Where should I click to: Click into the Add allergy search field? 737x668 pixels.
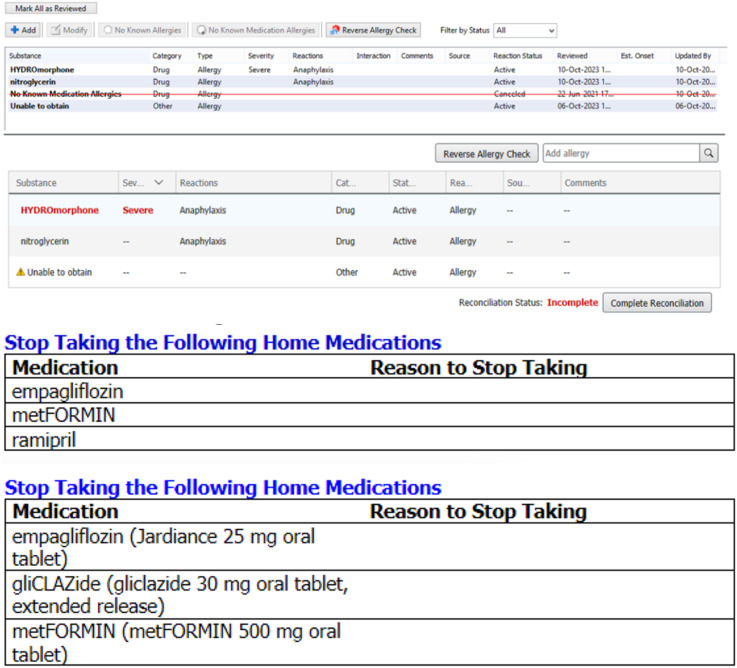click(619, 154)
